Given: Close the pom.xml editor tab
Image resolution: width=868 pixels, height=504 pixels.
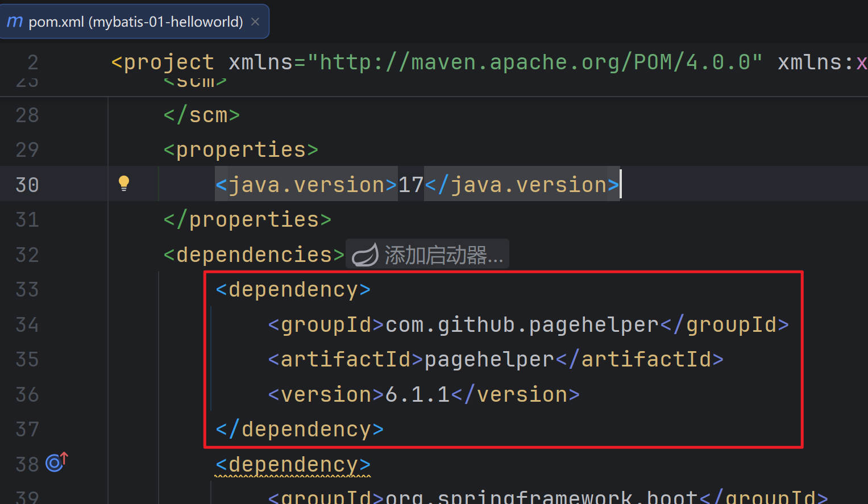Looking at the screenshot, I should click(255, 22).
